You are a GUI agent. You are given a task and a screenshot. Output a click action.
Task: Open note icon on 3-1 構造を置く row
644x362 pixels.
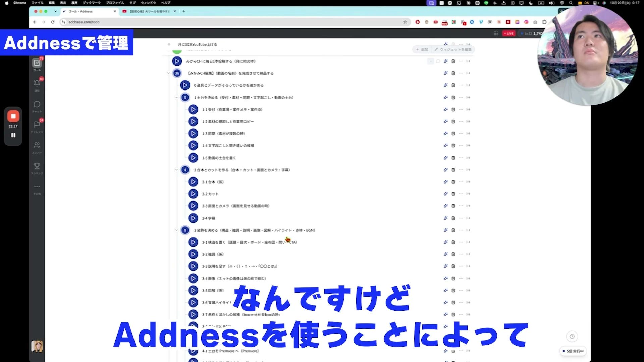453,242
